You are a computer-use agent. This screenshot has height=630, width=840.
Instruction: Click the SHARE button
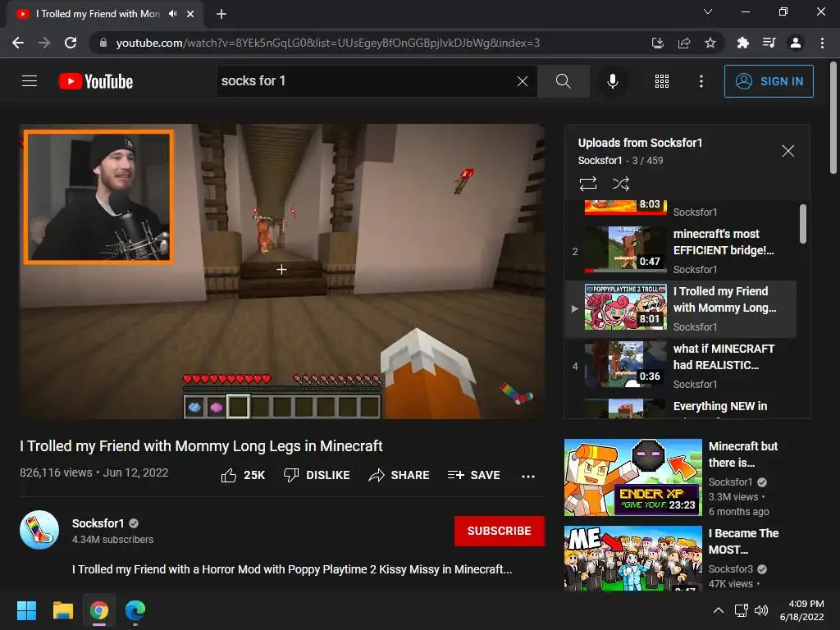[x=399, y=475]
